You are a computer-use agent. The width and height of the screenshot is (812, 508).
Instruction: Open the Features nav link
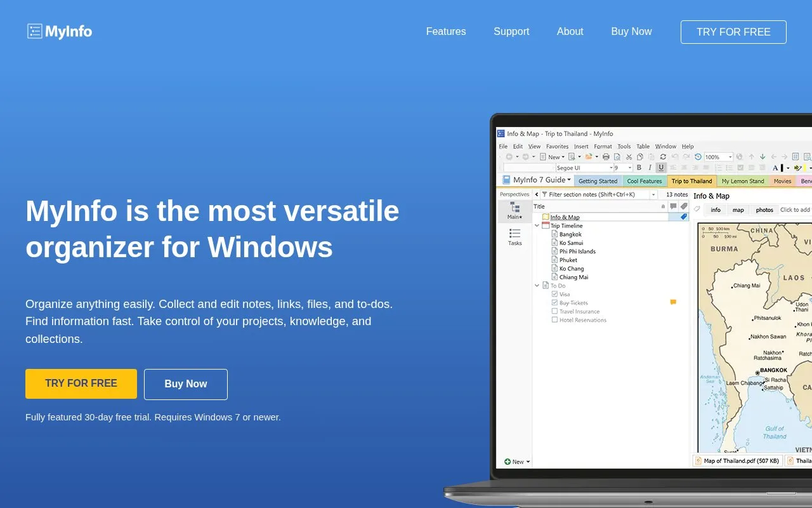point(446,32)
